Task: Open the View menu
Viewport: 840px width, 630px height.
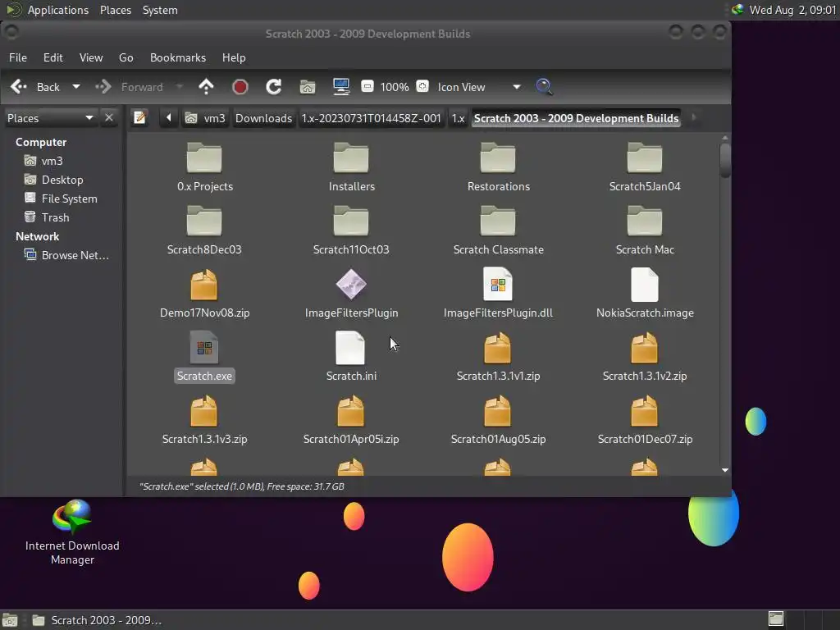Action: 91,57
